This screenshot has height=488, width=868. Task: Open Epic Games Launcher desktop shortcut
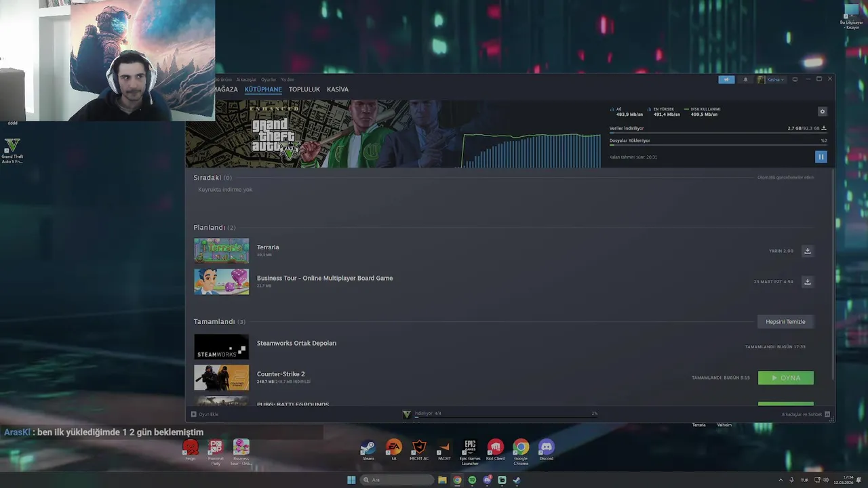(470, 452)
